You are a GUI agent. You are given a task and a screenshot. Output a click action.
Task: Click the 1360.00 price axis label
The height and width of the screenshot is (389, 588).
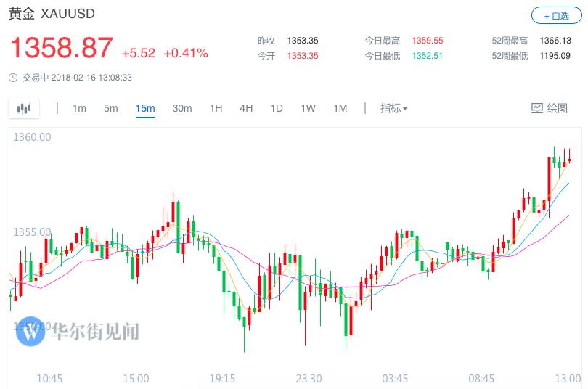pos(32,137)
